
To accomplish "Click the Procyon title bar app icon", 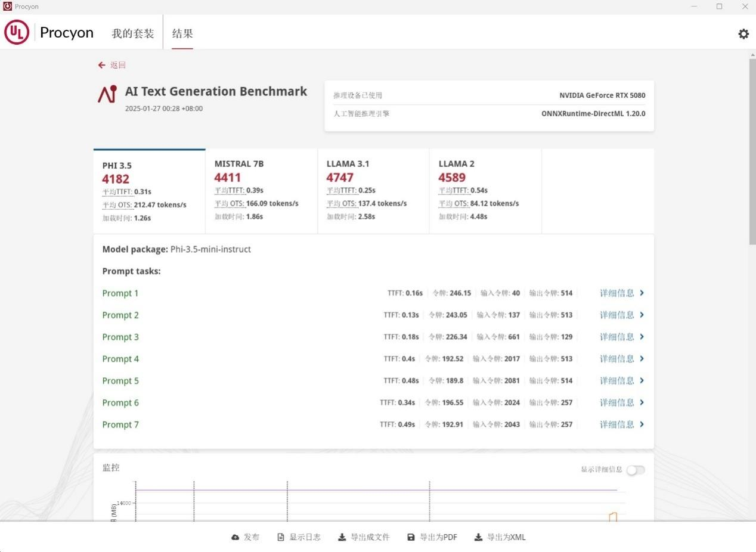I will pos(7,6).
